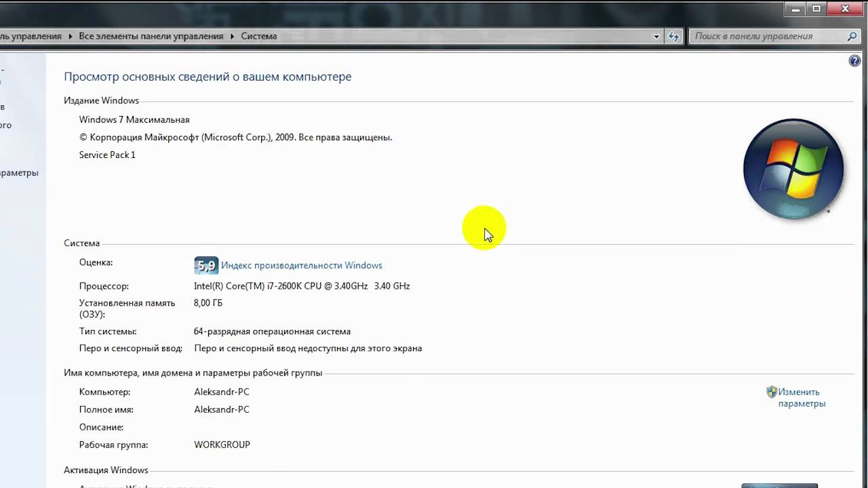Click Aleksandr-PC next to Полное имя
This screenshot has width=868, height=488.
point(222,409)
